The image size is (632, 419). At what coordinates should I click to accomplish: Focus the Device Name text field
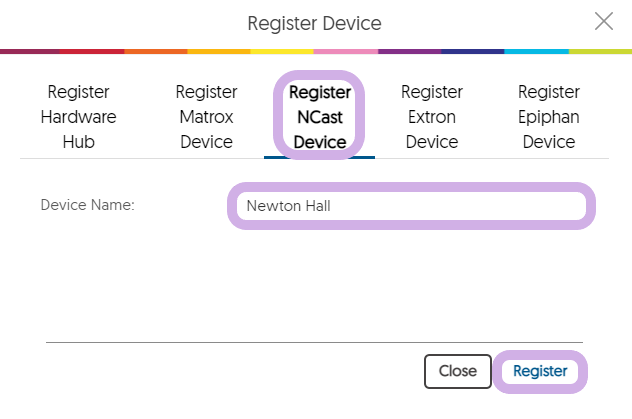[410, 206]
